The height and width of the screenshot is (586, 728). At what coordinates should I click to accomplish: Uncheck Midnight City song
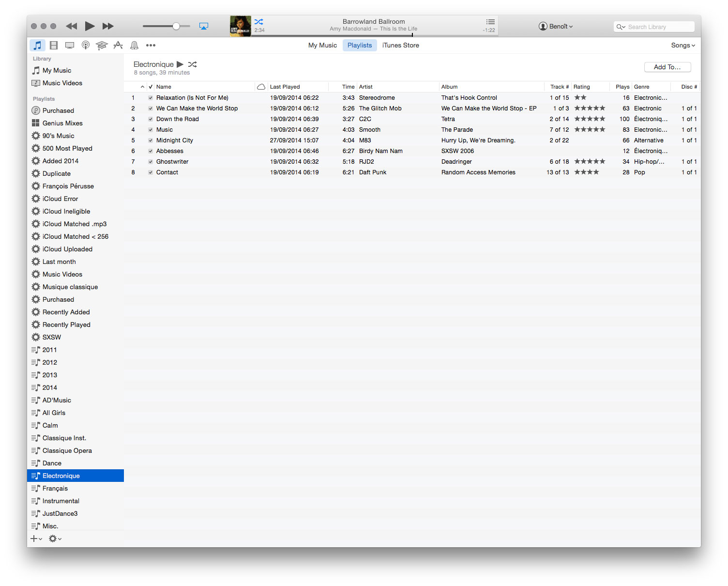pyautogui.click(x=151, y=140)
